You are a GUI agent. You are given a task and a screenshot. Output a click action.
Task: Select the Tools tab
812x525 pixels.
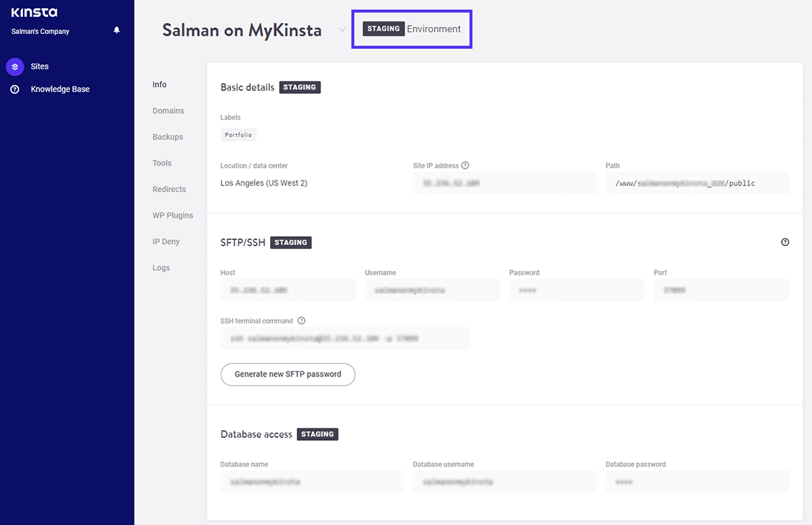pyautogui.click(x=162, y=162)
